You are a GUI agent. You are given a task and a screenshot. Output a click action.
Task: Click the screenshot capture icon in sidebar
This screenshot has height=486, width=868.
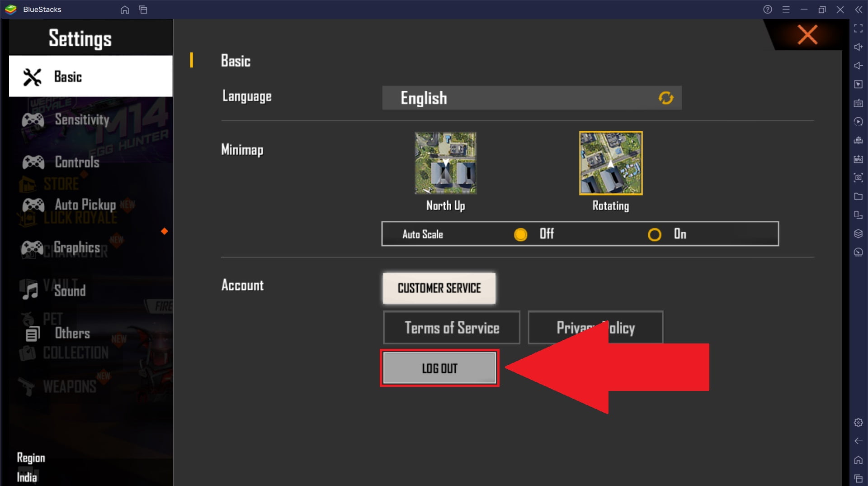pos(858,178)
